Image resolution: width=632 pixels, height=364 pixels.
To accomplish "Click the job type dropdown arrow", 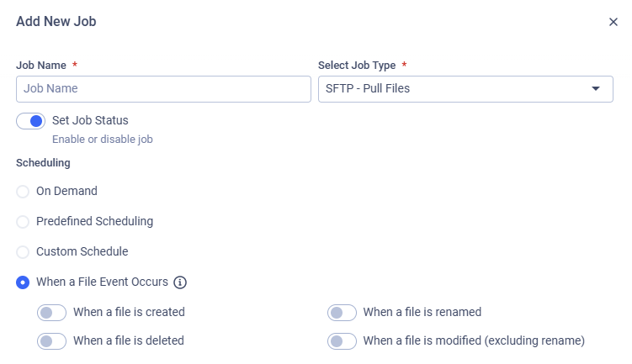I will coord(596,88).
